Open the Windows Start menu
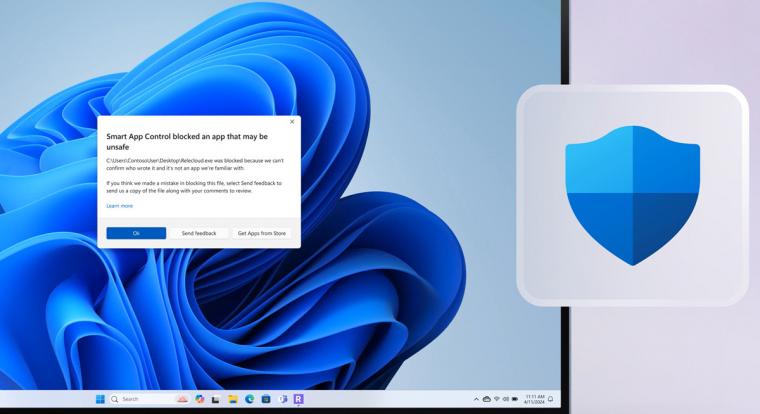The height and width of the screenshot is (414, 760). [100, 399]
